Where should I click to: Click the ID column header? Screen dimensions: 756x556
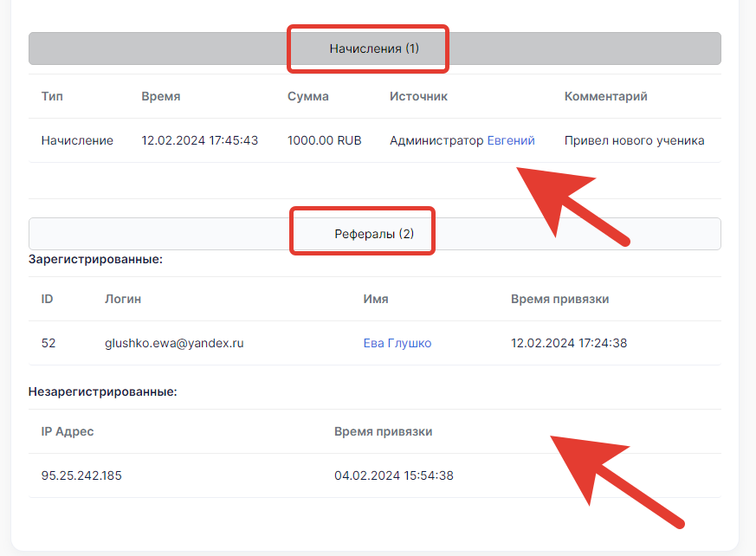click(x=48, y=299)
